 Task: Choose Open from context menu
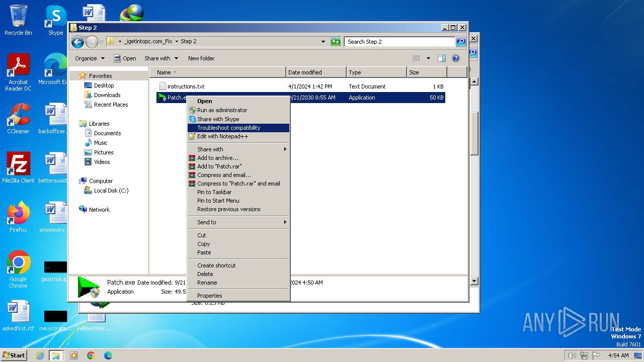point(238,101)
